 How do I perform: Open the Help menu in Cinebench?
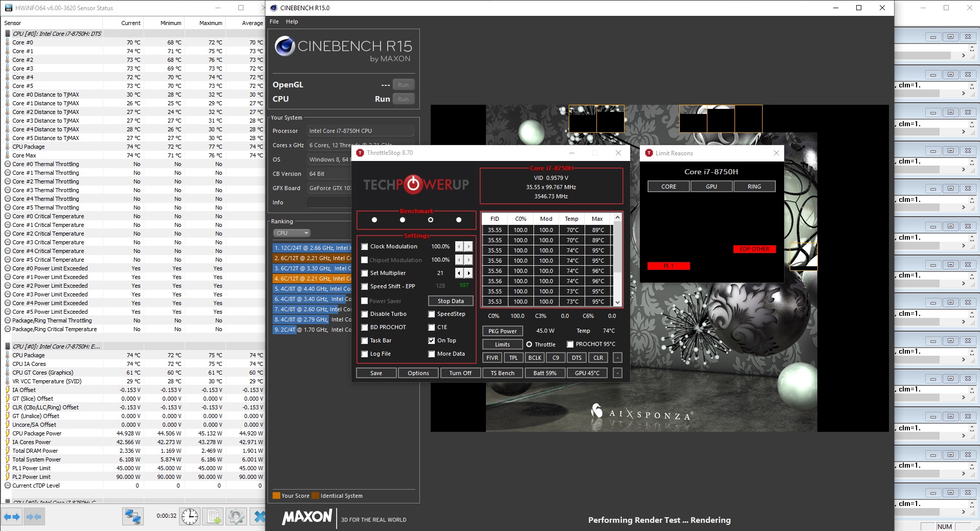pyautogui.click(x=292, y=21)
